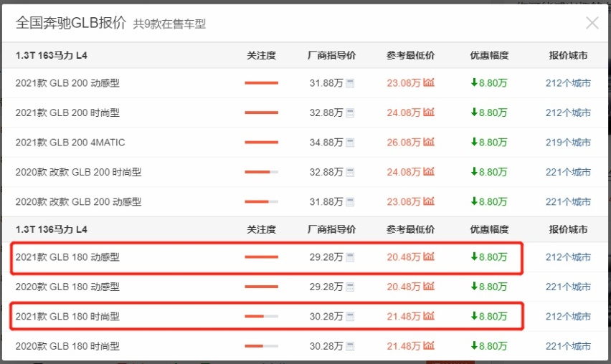This screenshot has width=611, height=364.
Task: Click discount ↓8.80万 for 2020款 GLB 180 动感型
Action: click(x=489, y=287)
